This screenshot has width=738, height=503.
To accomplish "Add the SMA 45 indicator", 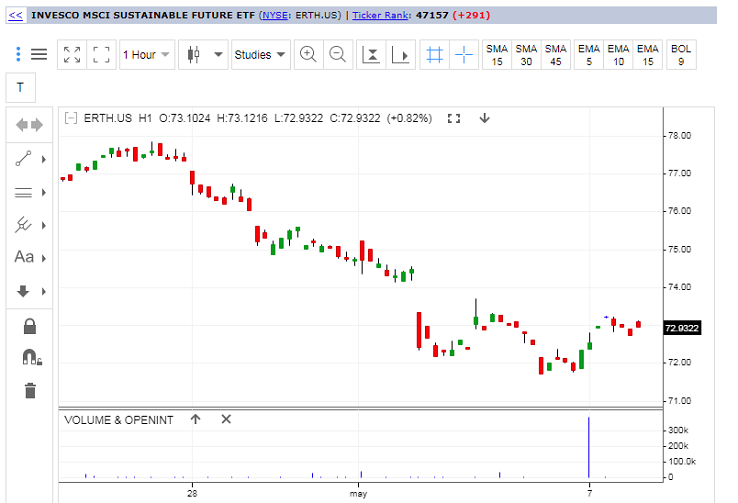I will 555,55.
